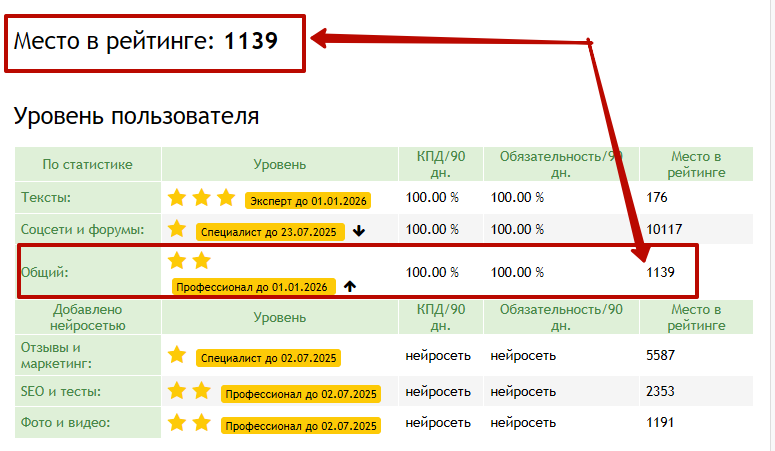Click the Профессионал badge in Фото и видео row

click(x=301, y=426)
